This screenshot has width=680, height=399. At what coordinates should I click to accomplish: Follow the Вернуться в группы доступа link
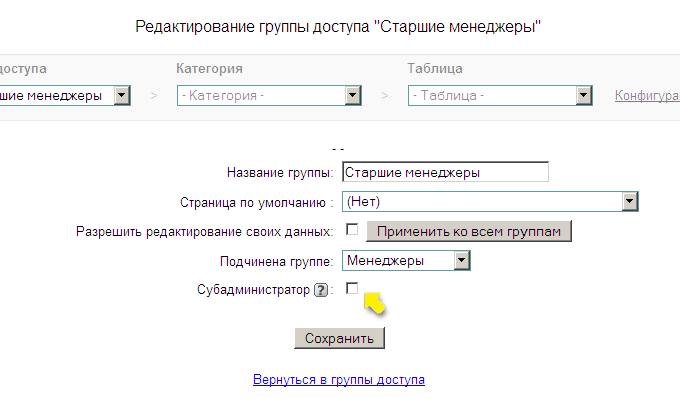(x=339, y=379)
